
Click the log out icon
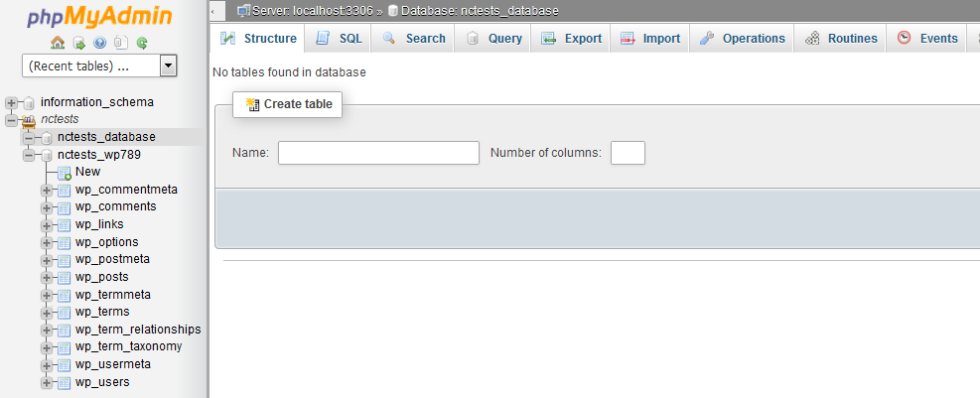click(78, 43)
